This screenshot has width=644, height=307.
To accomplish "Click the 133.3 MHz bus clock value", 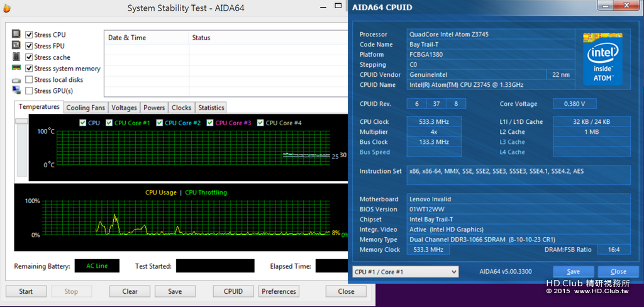I will (x=434, y=142).
